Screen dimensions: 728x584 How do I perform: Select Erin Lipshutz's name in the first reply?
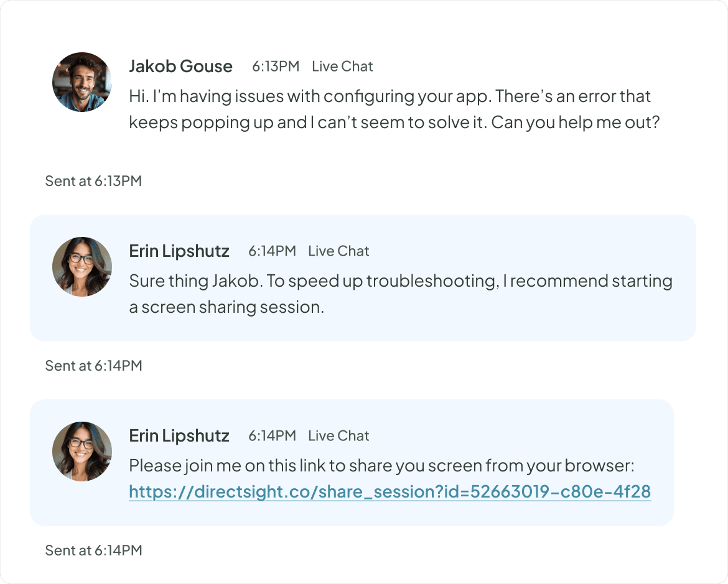click(179, 251)
